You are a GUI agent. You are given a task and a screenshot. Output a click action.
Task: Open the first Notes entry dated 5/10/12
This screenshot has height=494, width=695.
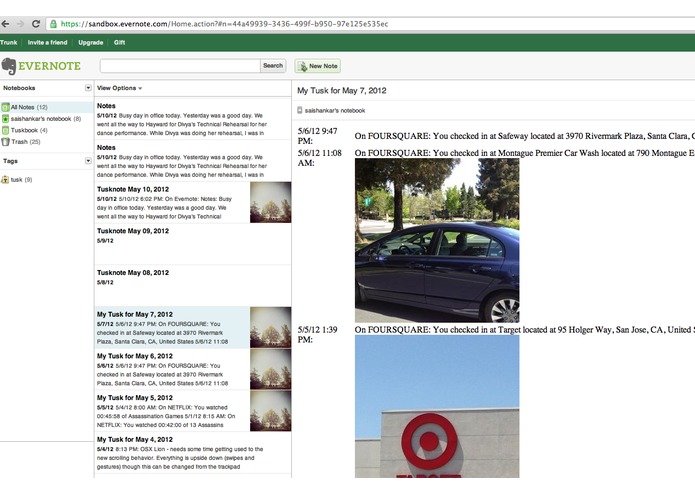[x=193, y=119]
